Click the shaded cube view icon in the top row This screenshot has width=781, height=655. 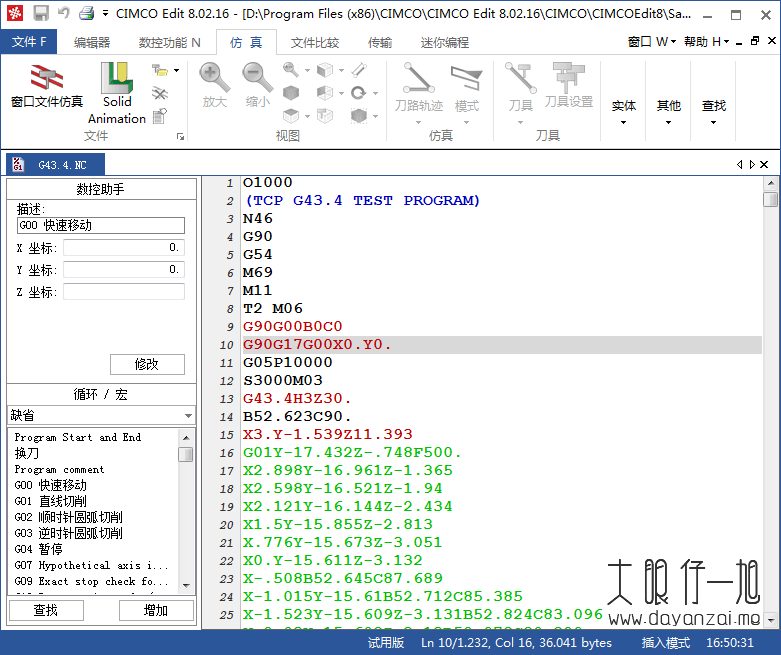click(x=325, y=69)
